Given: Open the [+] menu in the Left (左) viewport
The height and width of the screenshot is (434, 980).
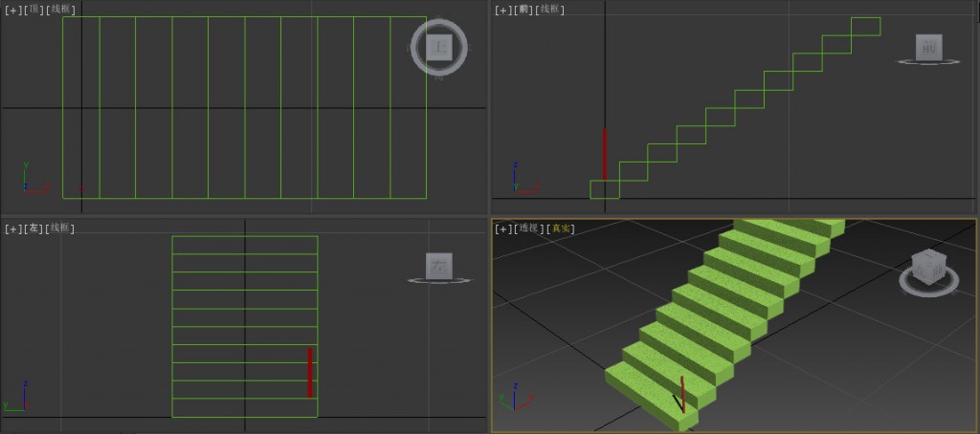Looking at the screenshot, I should point(13,228).
